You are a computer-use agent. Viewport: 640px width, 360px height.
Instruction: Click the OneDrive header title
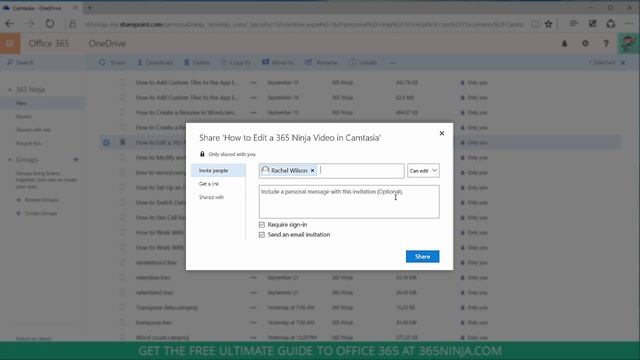tap(107, 44)
